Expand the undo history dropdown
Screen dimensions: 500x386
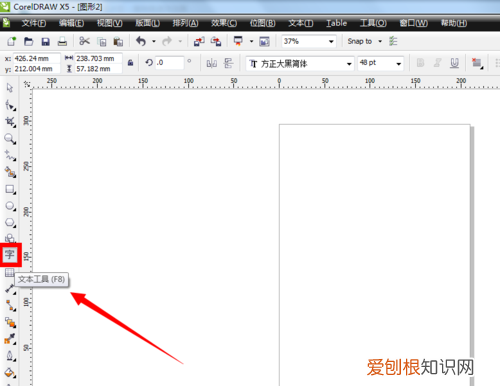[154, 41]
